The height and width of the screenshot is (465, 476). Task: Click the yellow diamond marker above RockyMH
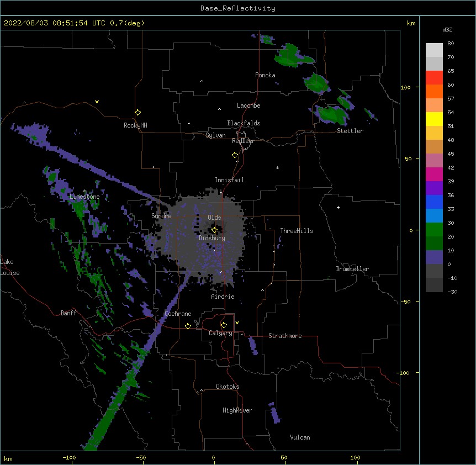[137, 113]
